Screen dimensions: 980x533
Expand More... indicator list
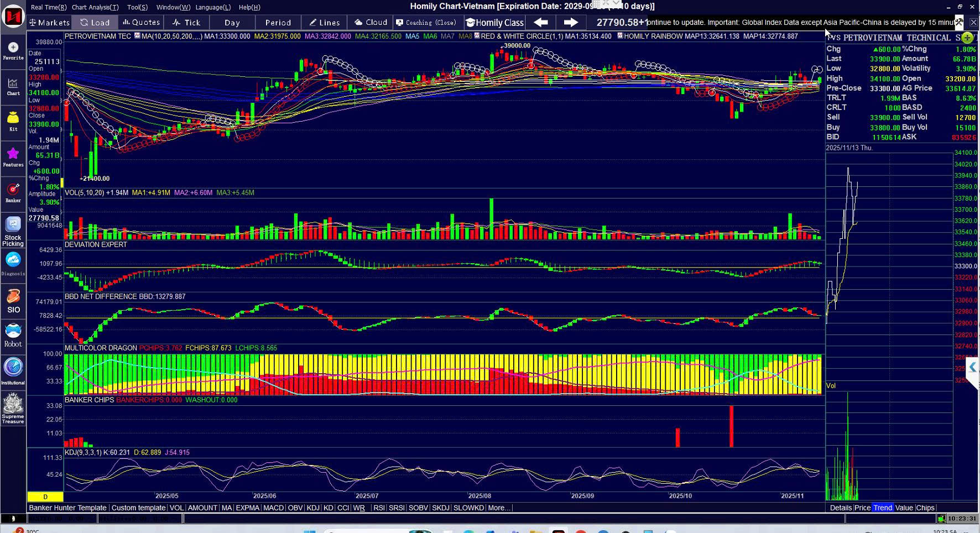coord(498,508)
